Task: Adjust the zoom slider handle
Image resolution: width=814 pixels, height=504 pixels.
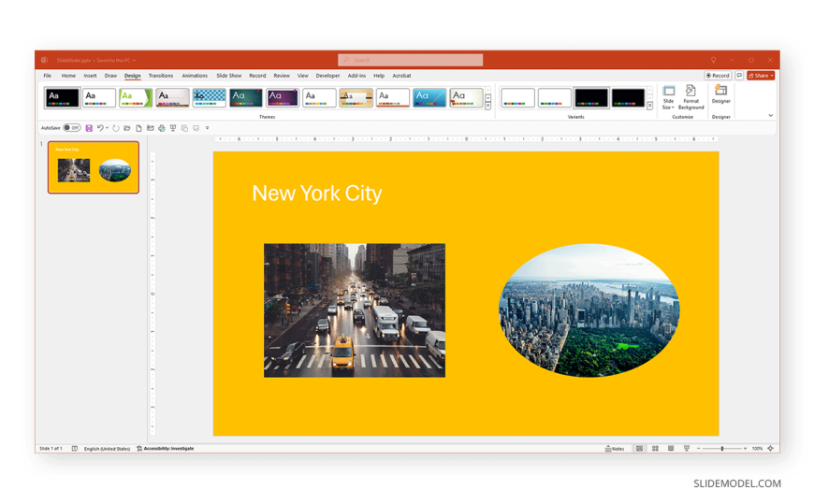Action: click(x=722, y=449)
